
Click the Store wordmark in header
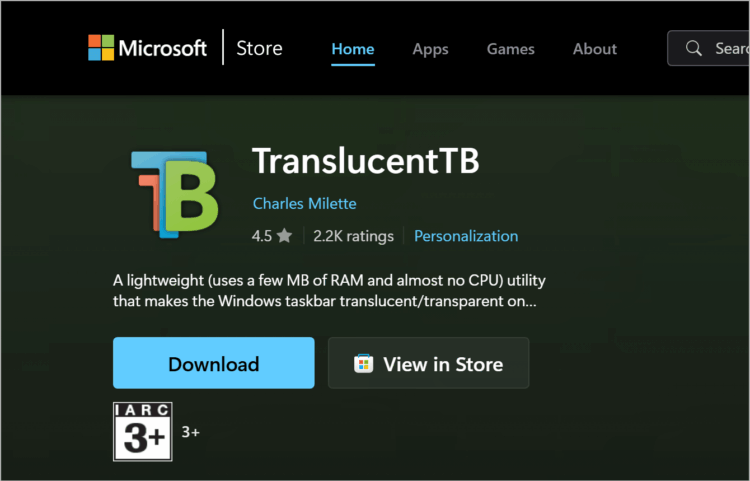click(x=259, y=48)
